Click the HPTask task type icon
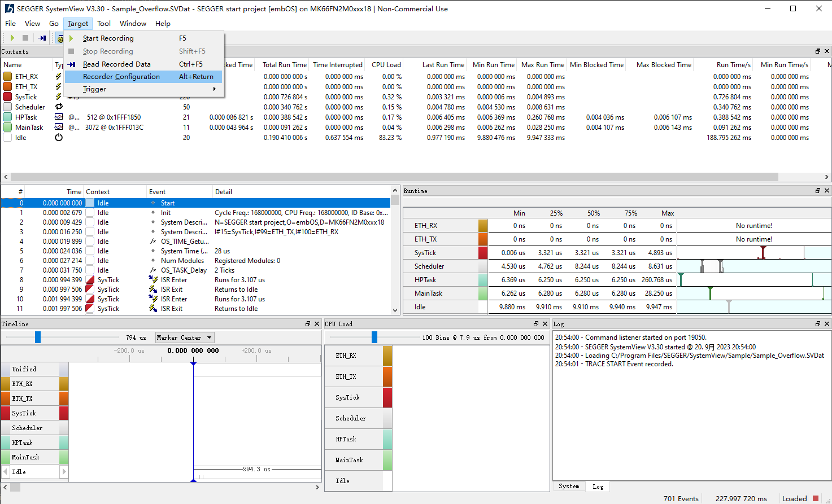This screenshot has width=832, height=504. [x=58, y=117]
